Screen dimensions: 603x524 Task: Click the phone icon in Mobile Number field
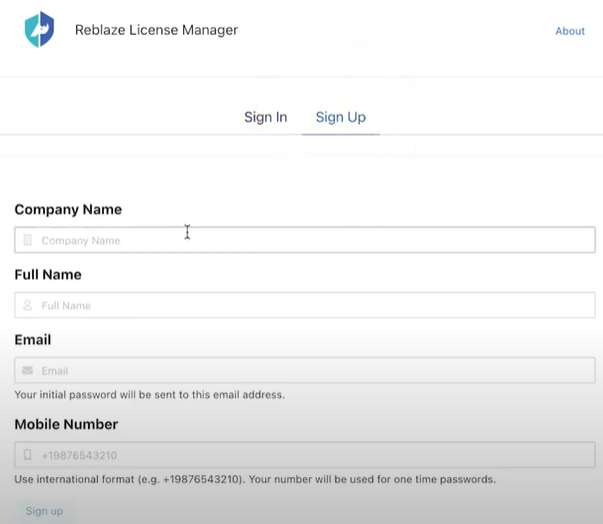28,455
